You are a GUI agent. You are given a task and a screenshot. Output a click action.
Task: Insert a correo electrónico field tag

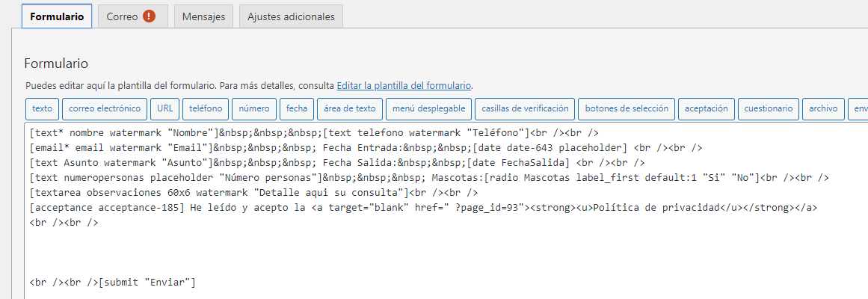(105, 109)
